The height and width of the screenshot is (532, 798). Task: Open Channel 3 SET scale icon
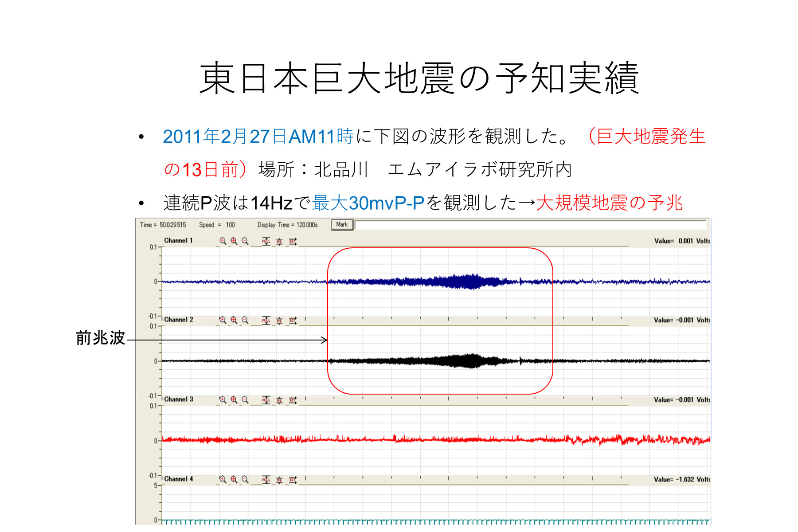click(293, 400)
